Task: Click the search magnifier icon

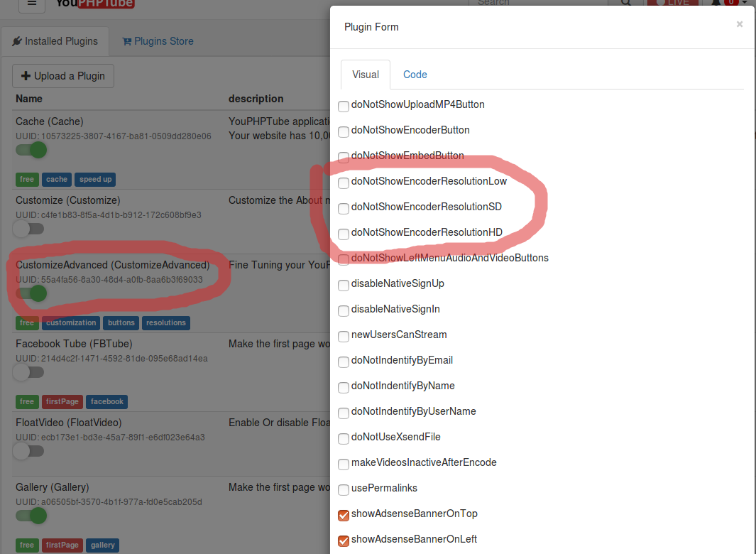Action: [625, 4]
